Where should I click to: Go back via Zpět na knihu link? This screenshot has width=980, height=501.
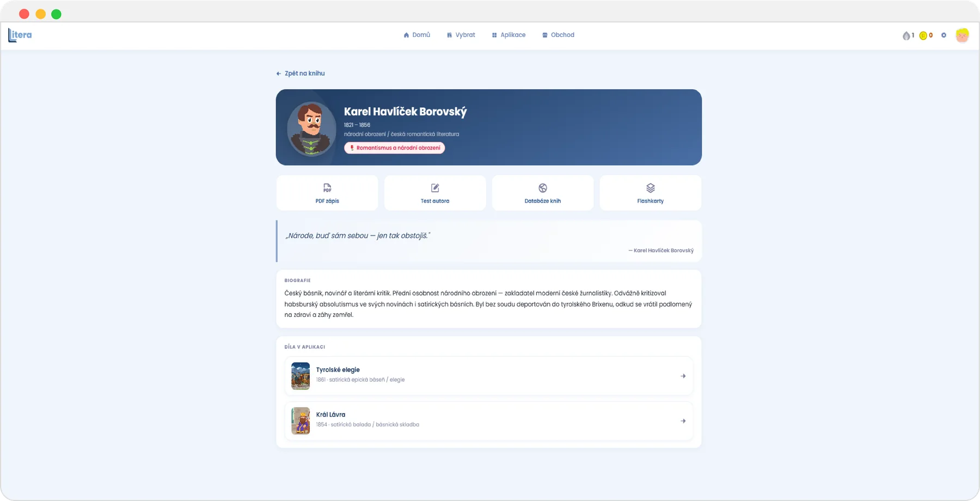point(301,74)
